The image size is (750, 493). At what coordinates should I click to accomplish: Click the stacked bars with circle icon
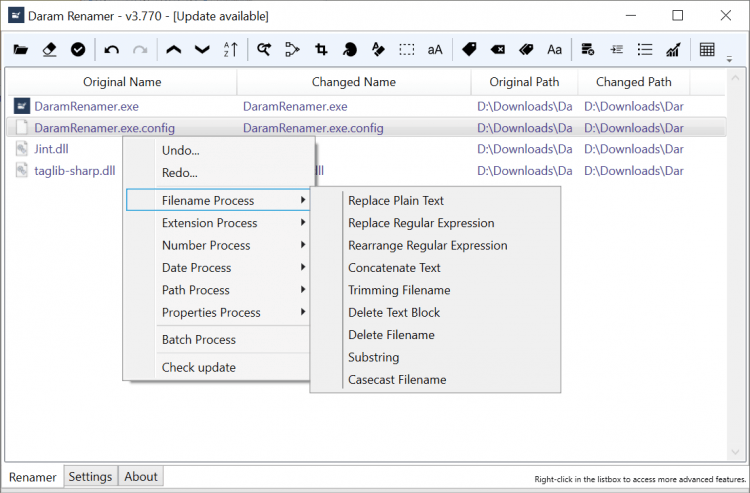click(587, 49)
